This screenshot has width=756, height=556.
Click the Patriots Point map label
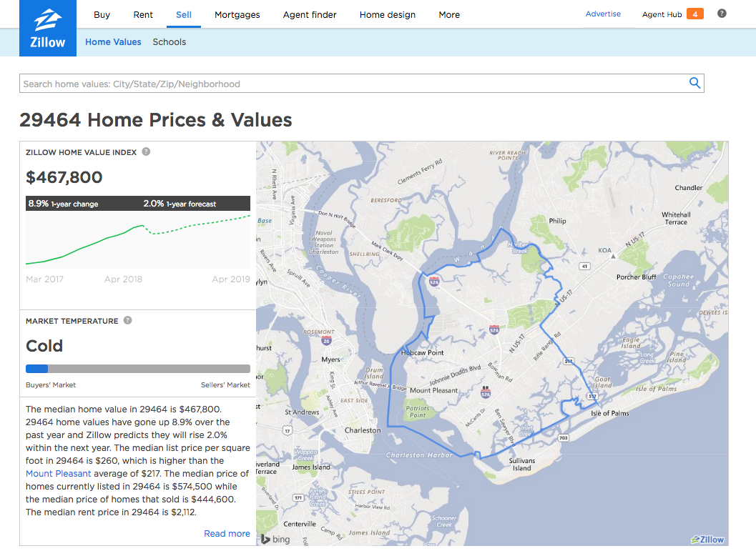click(x=418, y=412)
